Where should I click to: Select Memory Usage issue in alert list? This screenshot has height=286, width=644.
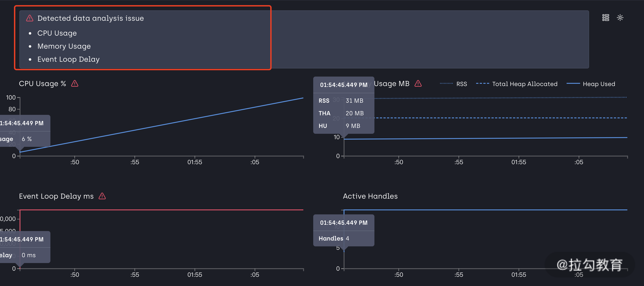(x=64, y=46)
